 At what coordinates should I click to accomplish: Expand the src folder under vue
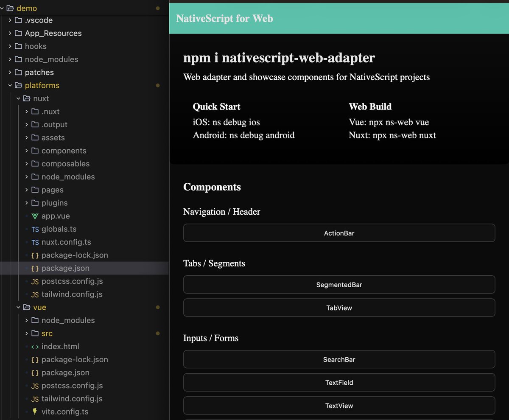coord(27,333)
